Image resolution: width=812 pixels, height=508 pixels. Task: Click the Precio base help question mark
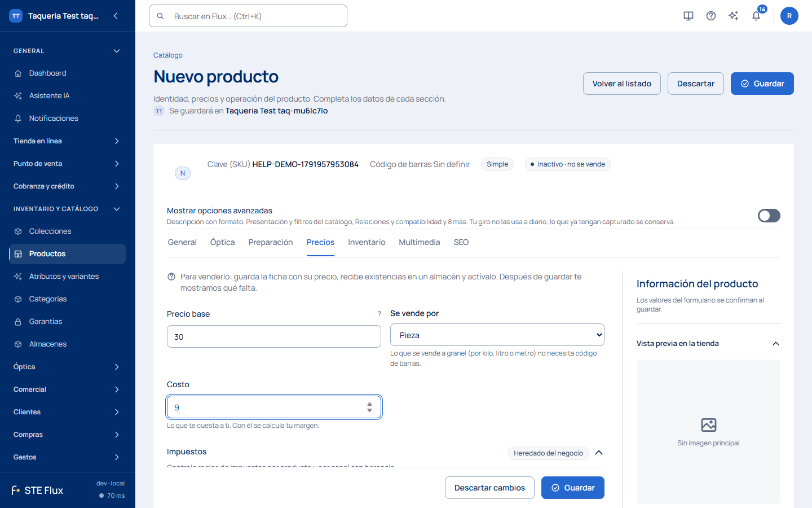click(x=379, y=314)
